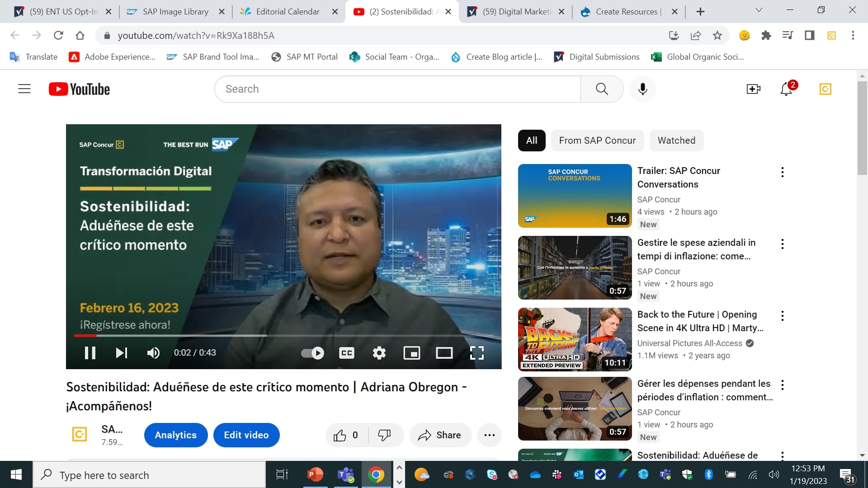Click the YouTube search input field
This screenshot has width=868, height=488.
point(398,89)
